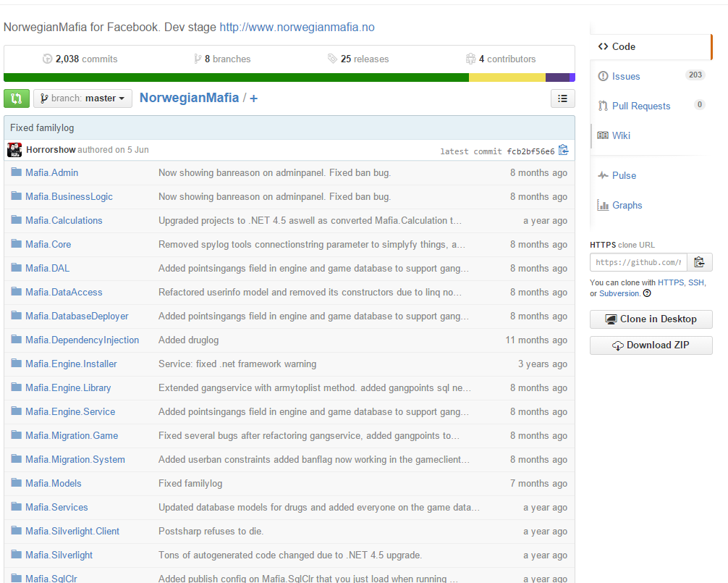Click the green compare and review button
Viewport: 728px width, 583px height.
click(x=17, y=98)
